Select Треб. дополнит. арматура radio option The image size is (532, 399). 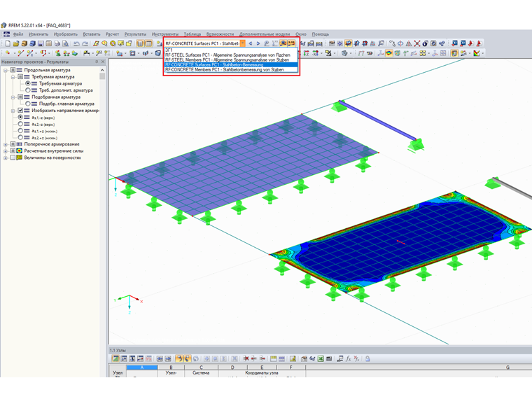(x=28, y=90)
